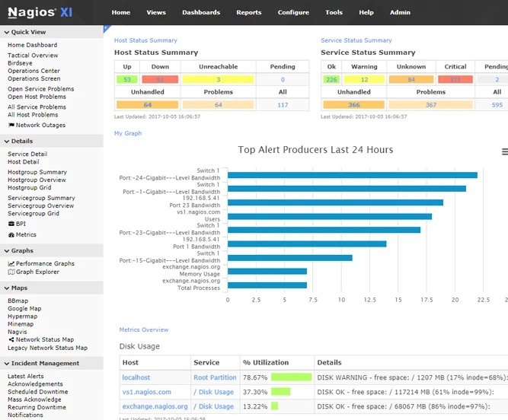Open Legacy Network Status Map
Screen dimensions: 508x420
click(48, 348)
